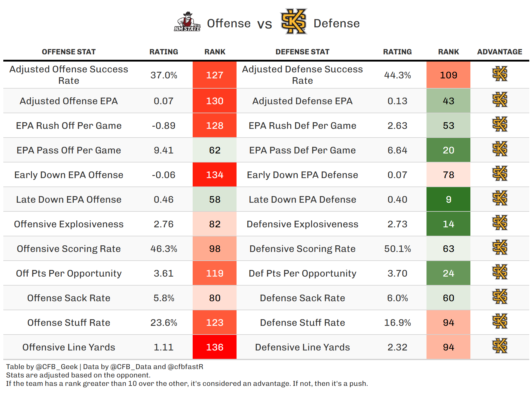Click advantage logo in Late Down EPA row
The height and width of the screenshot is (394, 532).
point(500,198)
